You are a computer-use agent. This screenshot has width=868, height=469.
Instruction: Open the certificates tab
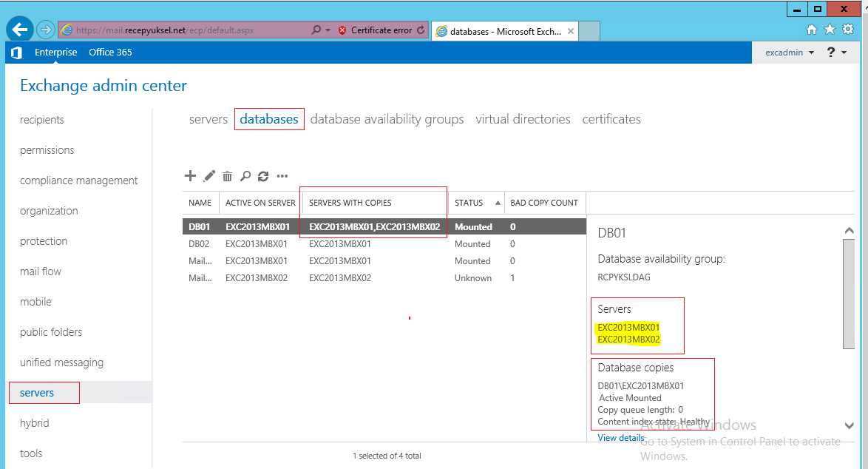(x=611, y=119)
